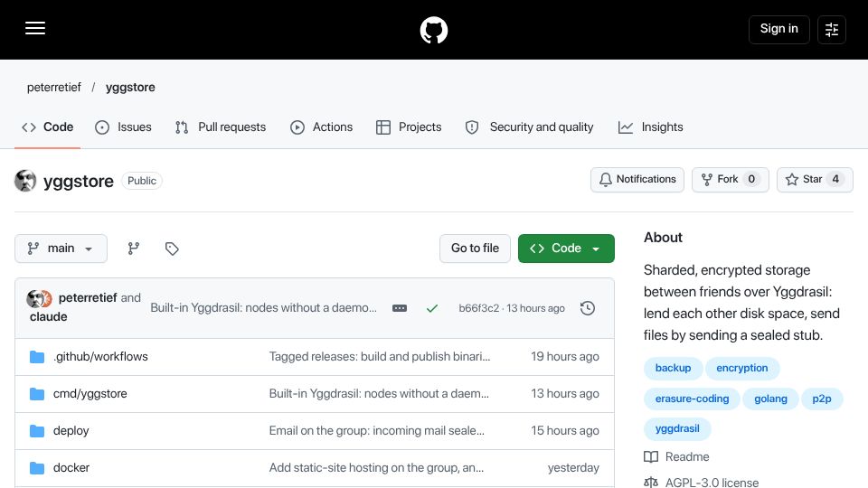Expand commit details ellipsis button
The image size is (868, 488).
400,308
